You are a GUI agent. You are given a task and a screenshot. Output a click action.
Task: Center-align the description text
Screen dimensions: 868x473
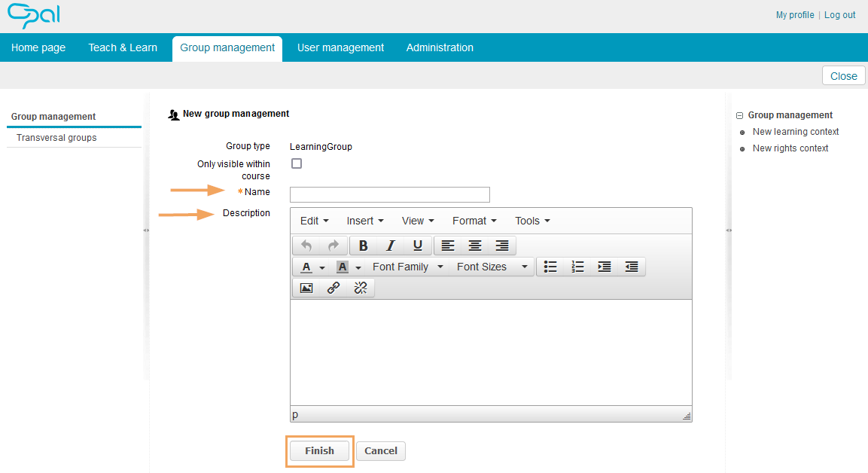click(x=475, y=246)
